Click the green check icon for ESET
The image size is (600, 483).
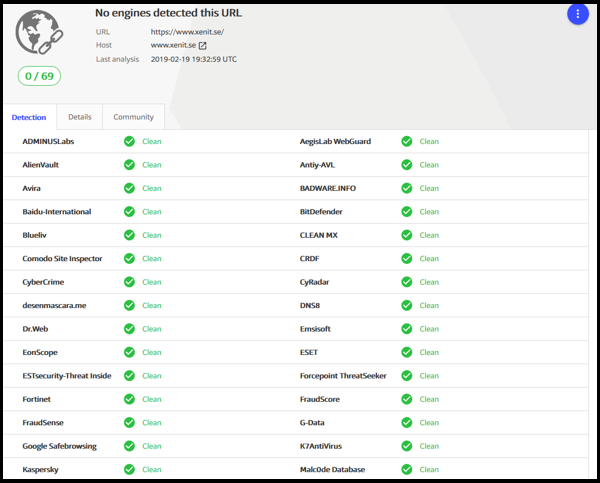pyautogui.click(x=407, y=352)
